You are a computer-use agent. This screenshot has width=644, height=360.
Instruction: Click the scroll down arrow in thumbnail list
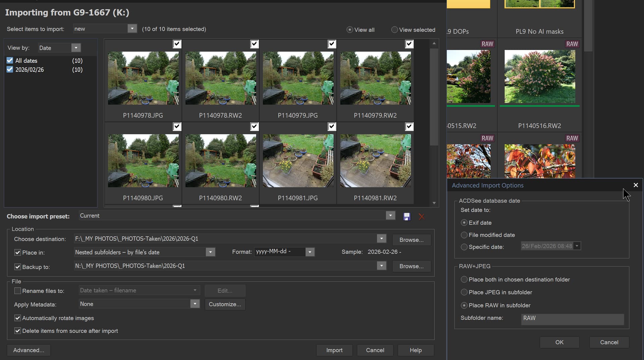click(434, 203)
